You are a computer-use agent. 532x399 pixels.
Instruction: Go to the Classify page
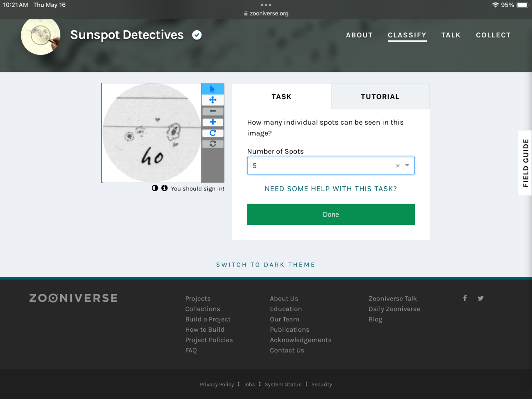pos(407,35)
